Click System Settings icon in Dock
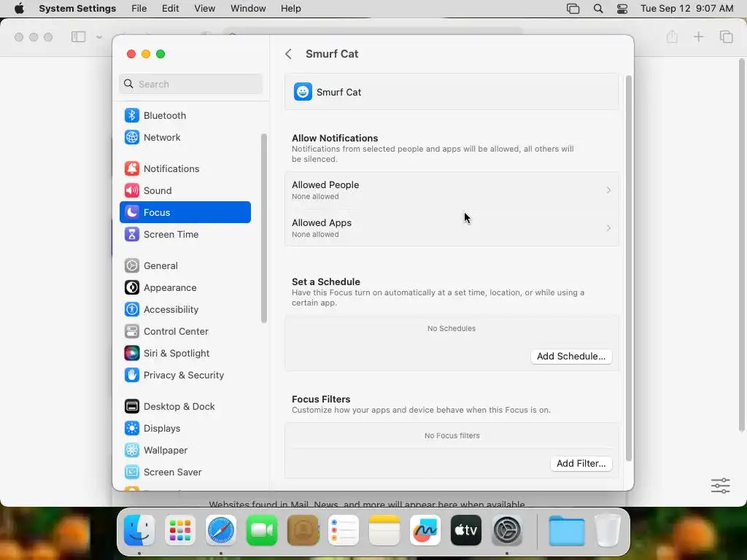The height and width of the screenshot is (560, 747). click(x=507, y=530)
